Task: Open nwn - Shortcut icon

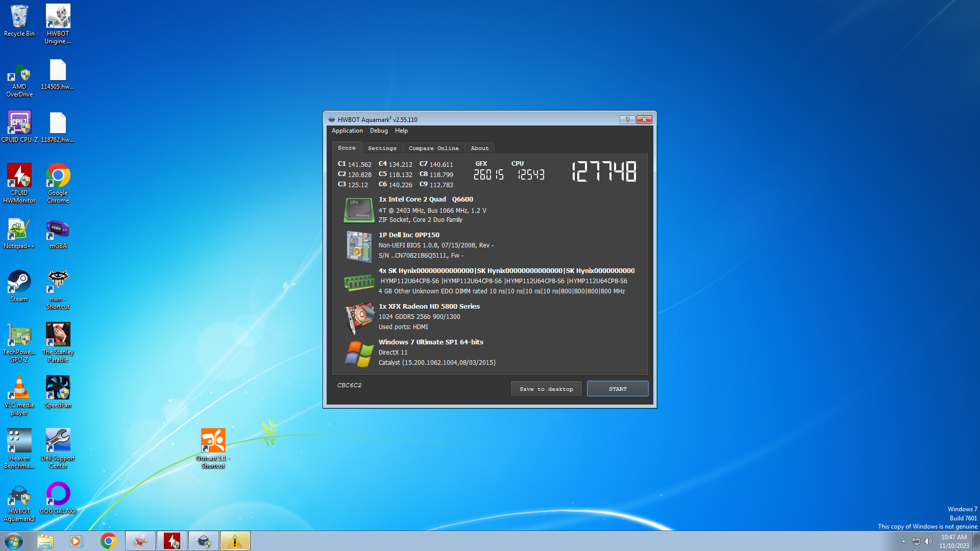Action: pos(58,289)
